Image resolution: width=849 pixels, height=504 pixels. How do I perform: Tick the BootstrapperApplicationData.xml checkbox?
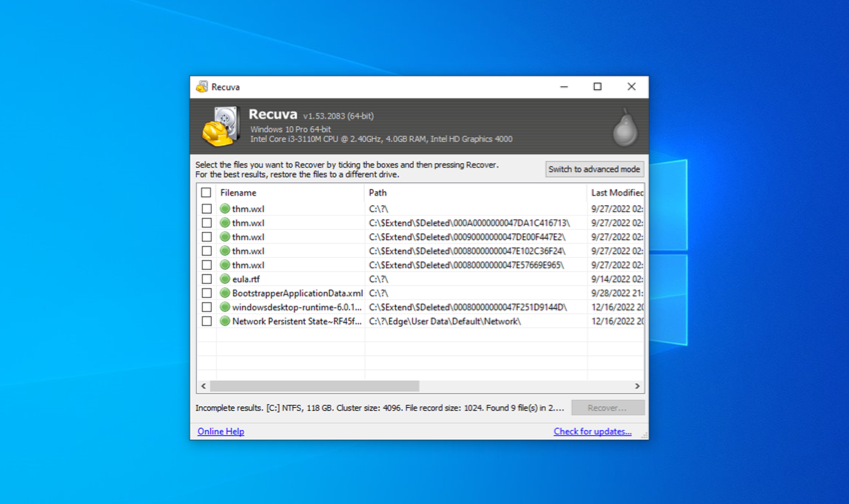(206, 293)
